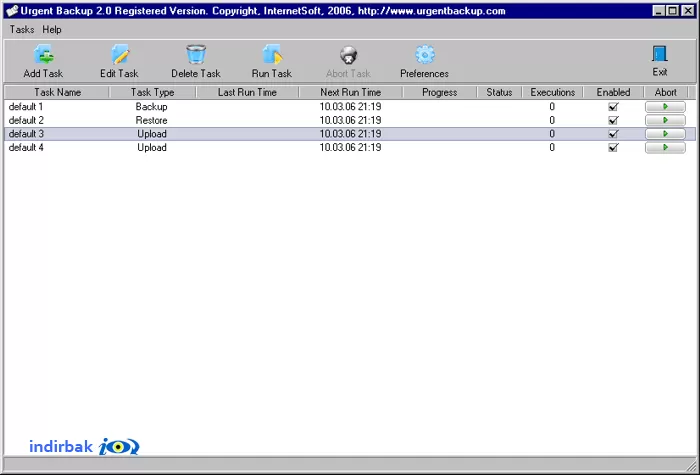Click the application icon in the title bar
This screenshot has height=475, width=700.
12,11
